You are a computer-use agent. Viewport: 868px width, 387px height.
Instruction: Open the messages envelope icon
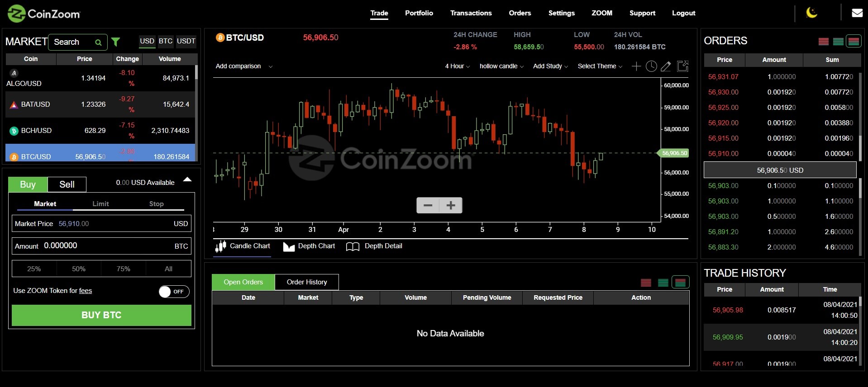pyautogui.click(x=857, y=13)
